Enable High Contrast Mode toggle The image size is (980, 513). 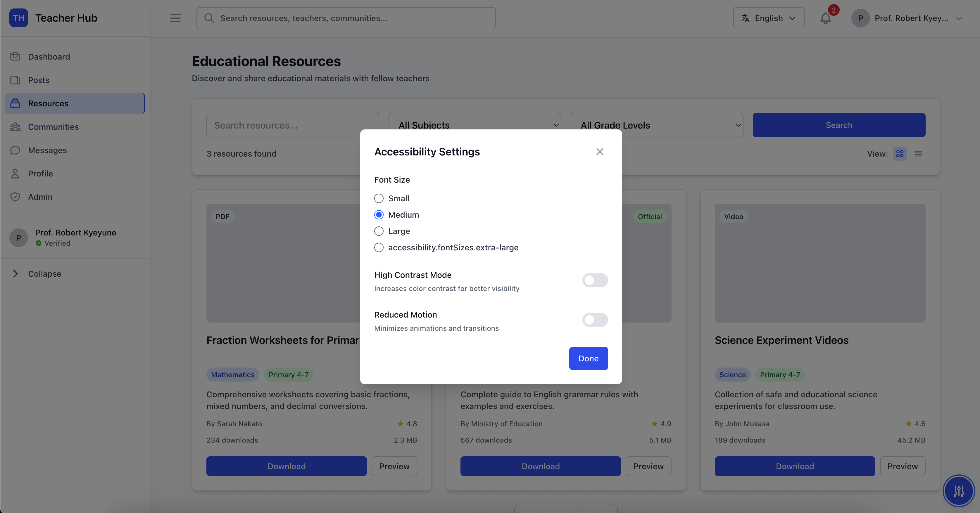[x=595, y=280]
